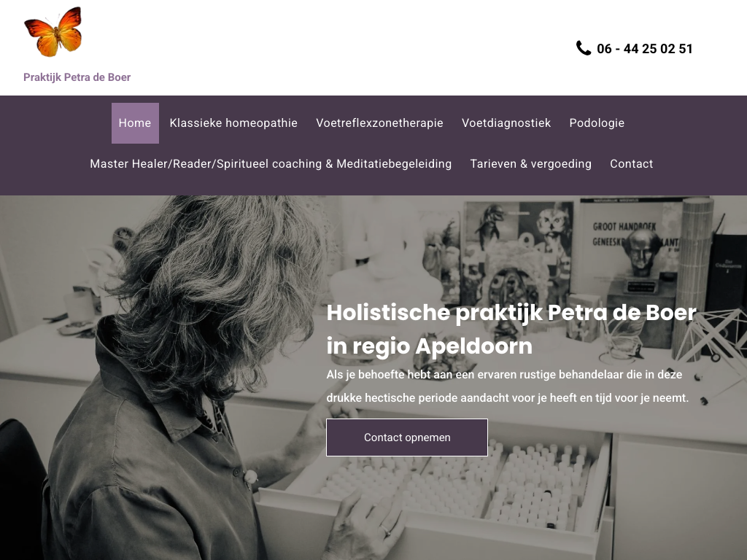Click the paragraph about ervaren rustige behandelaar
This screenshot has height=560, width=747.
(508, 386)
